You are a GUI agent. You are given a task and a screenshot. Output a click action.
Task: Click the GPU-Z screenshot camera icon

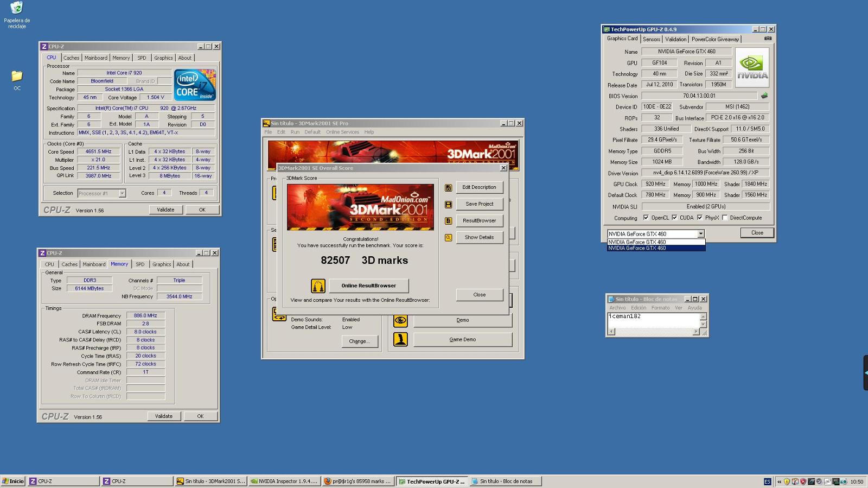(768, 39)
